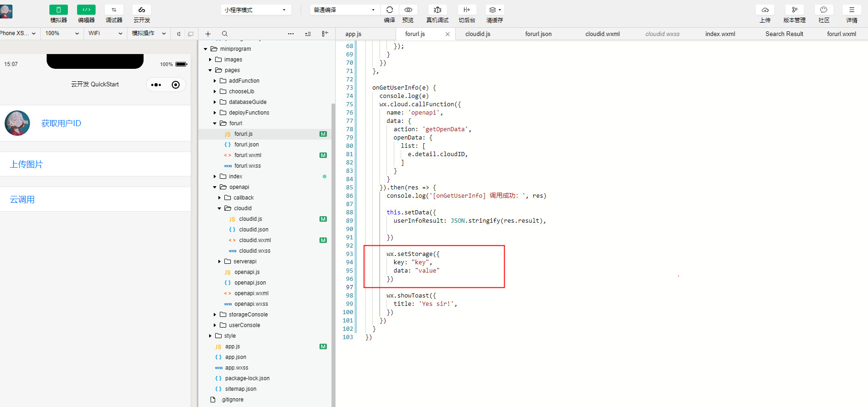Open the three-dots more options in explorer
The height and width of the screenshot is (407, 868).
click(291, 34)
